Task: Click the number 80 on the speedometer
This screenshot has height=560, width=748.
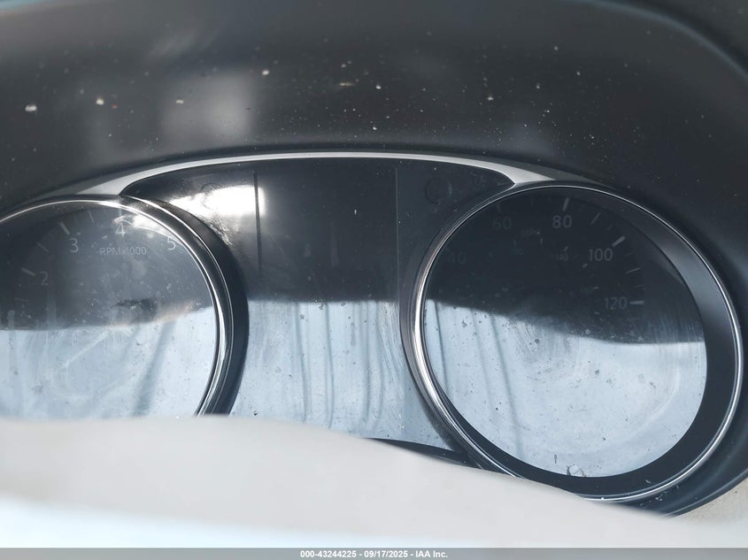Action: (562, 221)
